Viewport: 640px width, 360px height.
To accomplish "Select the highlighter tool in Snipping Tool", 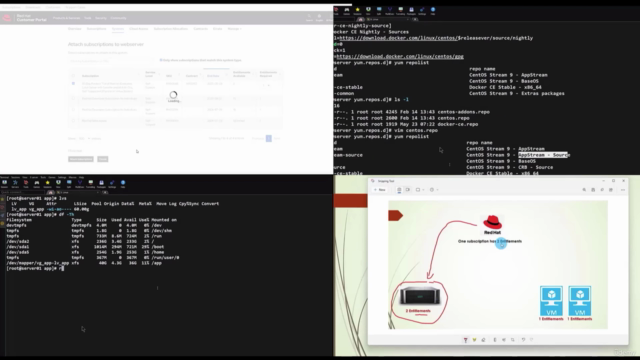I will [474, 340].
